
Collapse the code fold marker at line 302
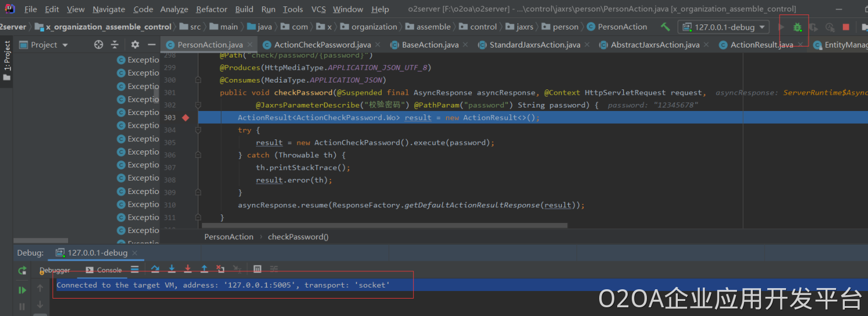pyautogui.click(x=198, y=105)
